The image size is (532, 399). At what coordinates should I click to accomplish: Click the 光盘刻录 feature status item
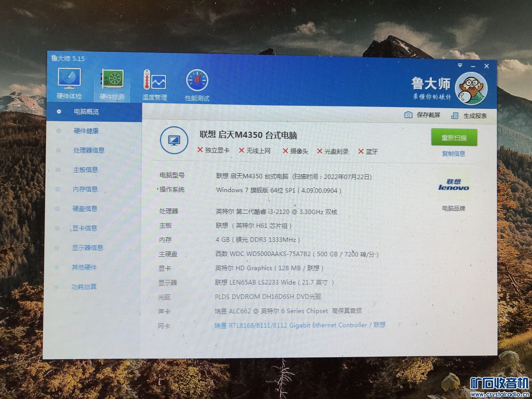[333, 151]
